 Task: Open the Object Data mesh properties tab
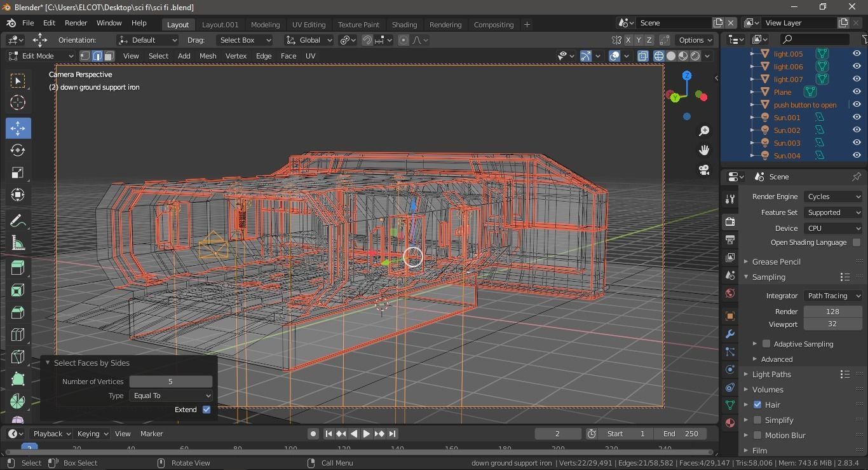[x=729, y=405]
